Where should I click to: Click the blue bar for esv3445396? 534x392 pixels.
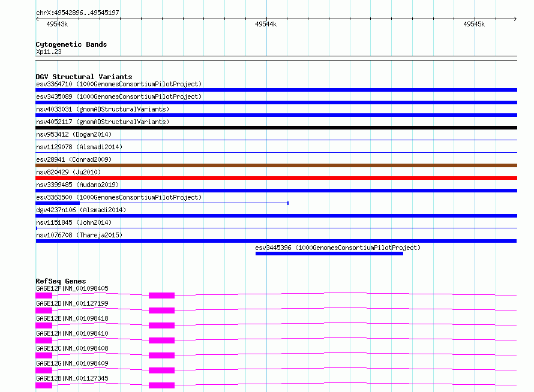329,254
